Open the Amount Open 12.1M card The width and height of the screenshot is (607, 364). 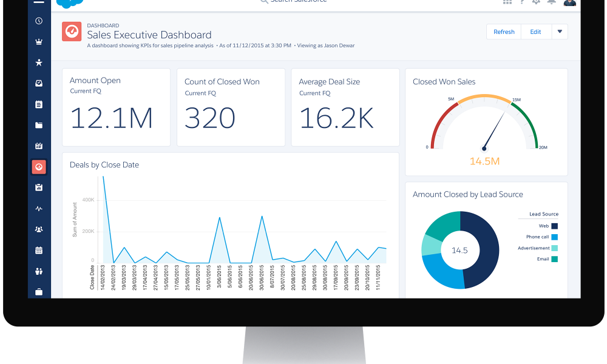[116, 107]
